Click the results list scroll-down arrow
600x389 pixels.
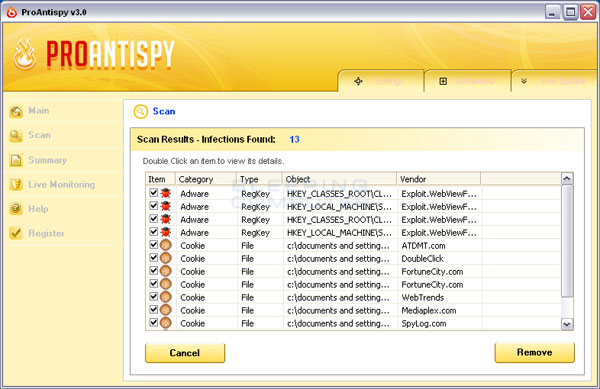[567, 324]
